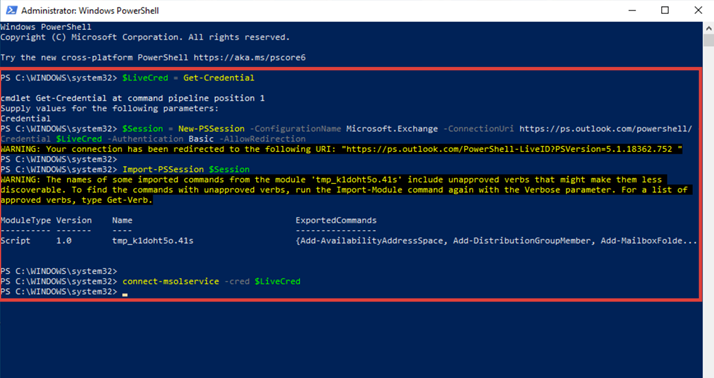Click the PowerShell icon in the title bar
The width and height of the screenshot is (714, 378).
click(11, 10)
